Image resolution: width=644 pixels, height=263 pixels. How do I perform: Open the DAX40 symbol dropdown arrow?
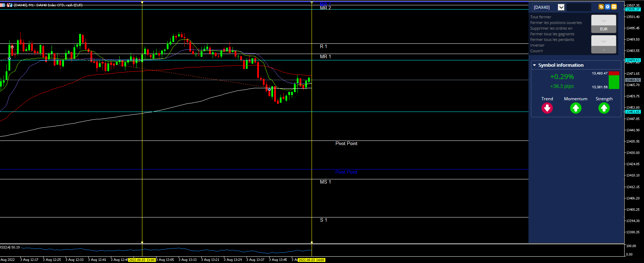pos(561,7)
